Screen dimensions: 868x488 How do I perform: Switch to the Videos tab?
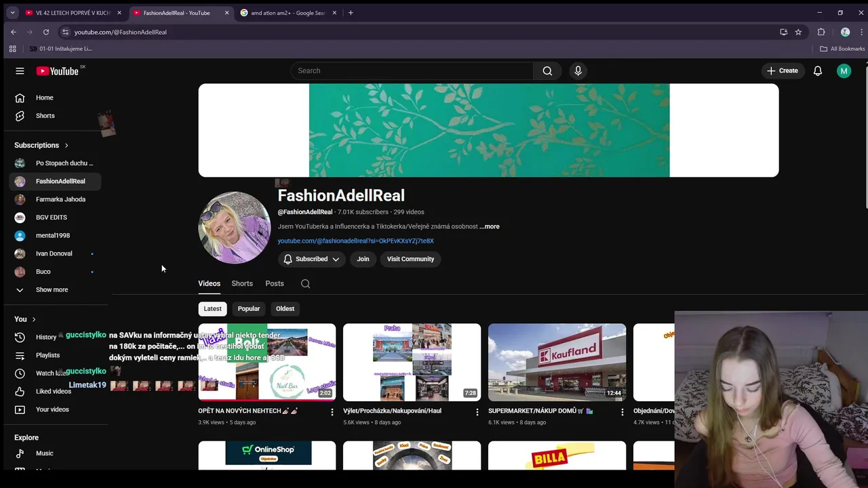(209, 284)
